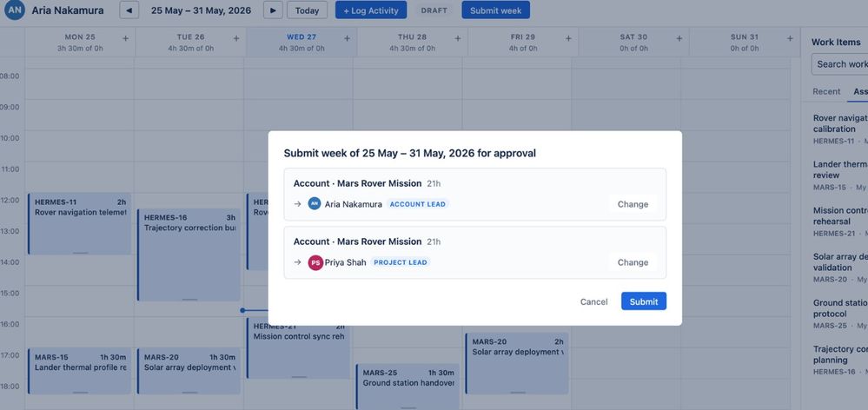
Task: Go to previous week arrow
Action: (x=129, y=10)
